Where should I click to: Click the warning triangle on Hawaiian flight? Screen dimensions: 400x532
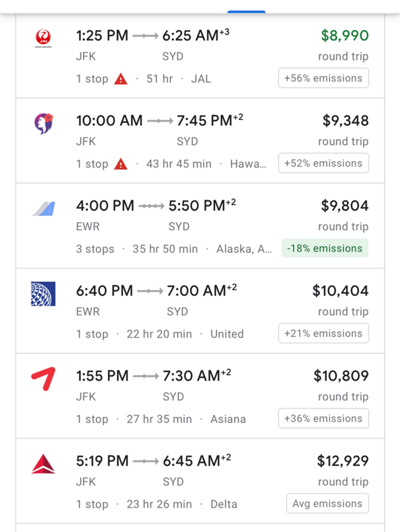tap(121, 164)
